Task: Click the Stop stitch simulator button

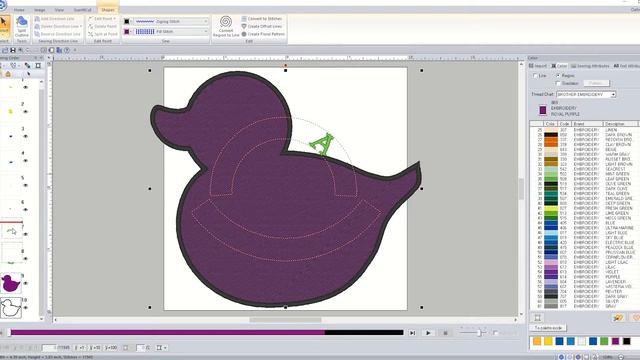Action: [445, 333]
